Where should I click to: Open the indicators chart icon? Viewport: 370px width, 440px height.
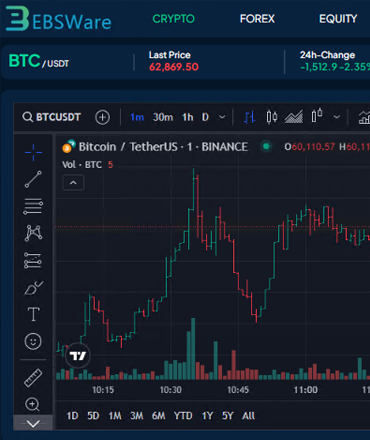pyautogui.click(x=364, y=117)
